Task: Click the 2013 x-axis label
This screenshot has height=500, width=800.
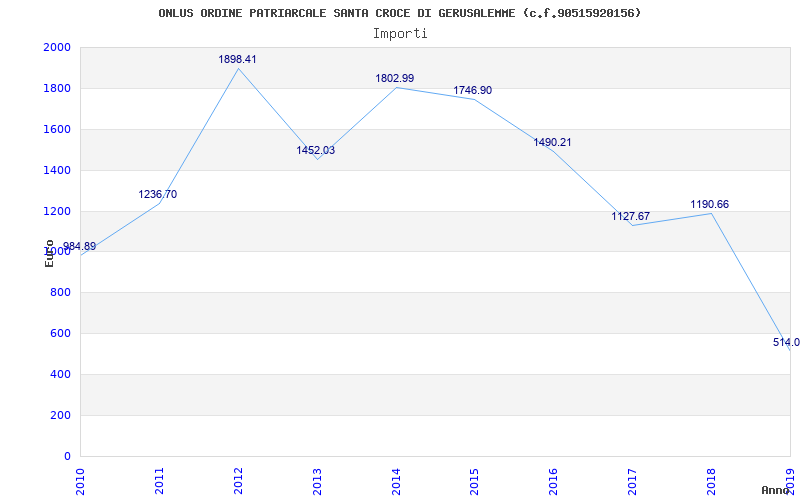Action: tap(317, 481)
